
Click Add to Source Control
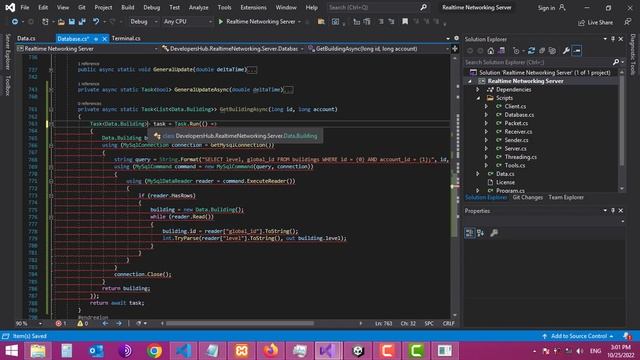578,336
